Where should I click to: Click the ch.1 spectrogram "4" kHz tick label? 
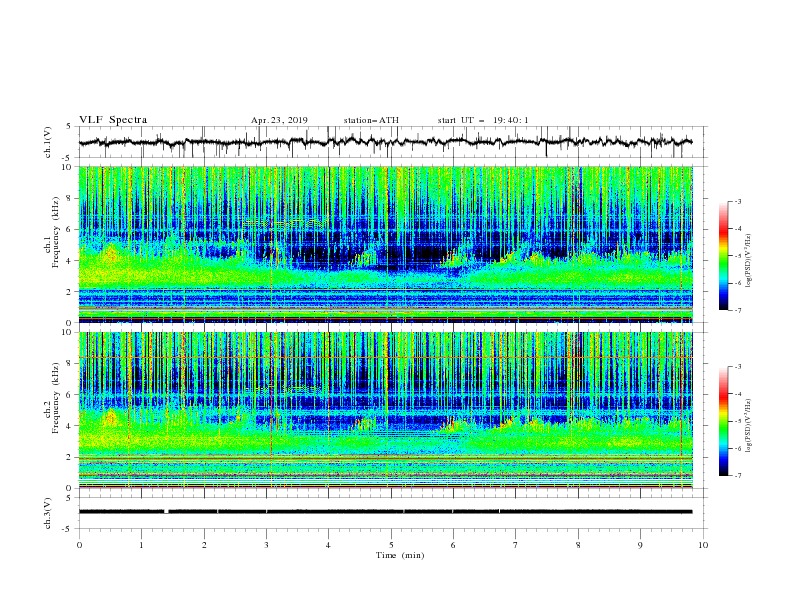coord(70,261)
